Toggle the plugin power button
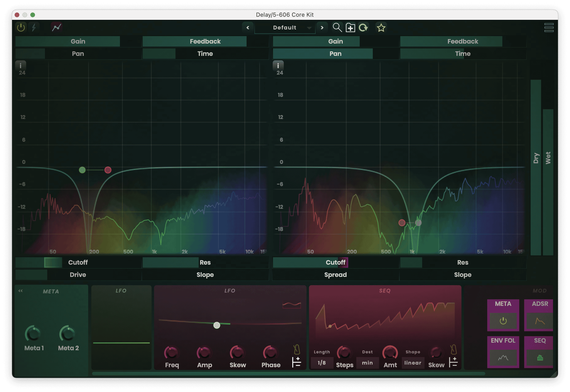Viewport: 570px width, 392px height. pos(21,27)
